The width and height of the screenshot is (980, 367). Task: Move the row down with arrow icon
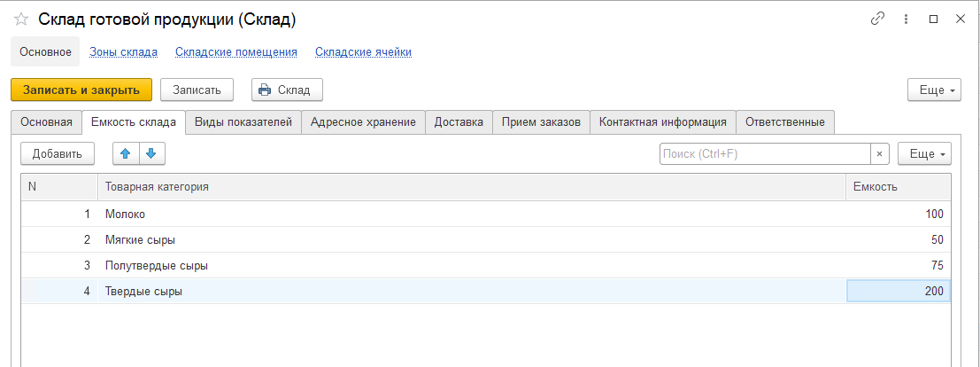coord(151,153)
